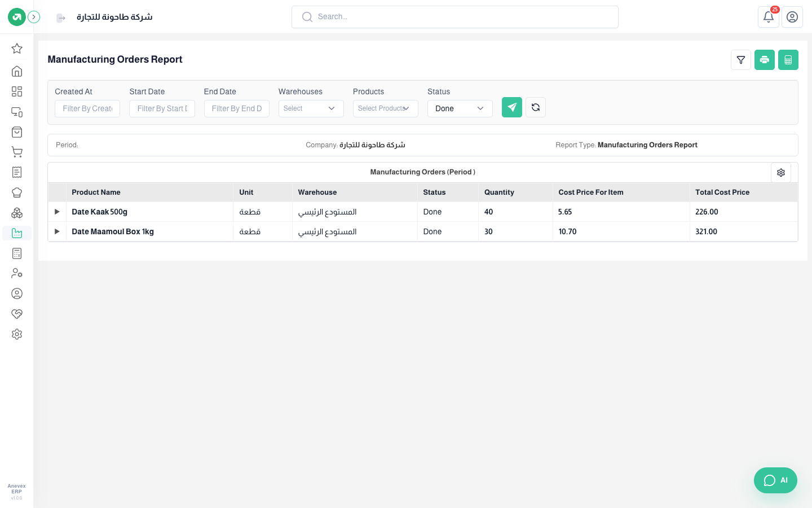Open the notifications bell
The width and height of the screenshot is (812, 508).
(769, 17)
